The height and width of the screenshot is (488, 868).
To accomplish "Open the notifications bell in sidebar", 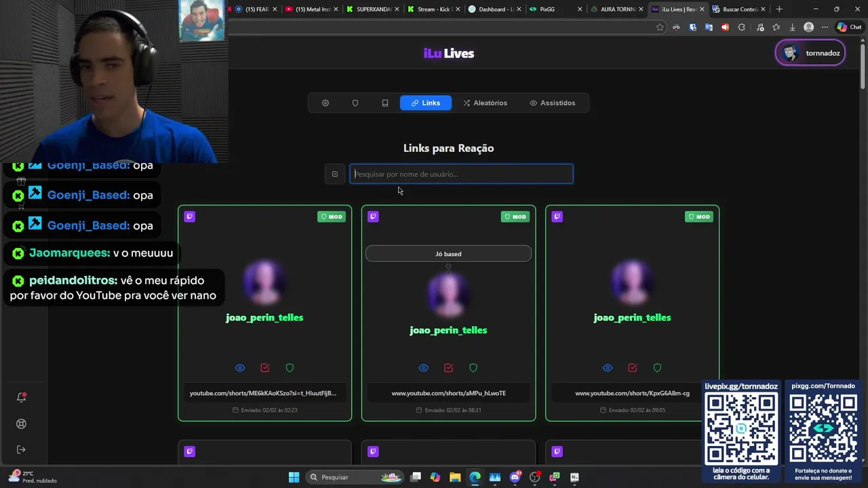I will (x=21, y=397).
